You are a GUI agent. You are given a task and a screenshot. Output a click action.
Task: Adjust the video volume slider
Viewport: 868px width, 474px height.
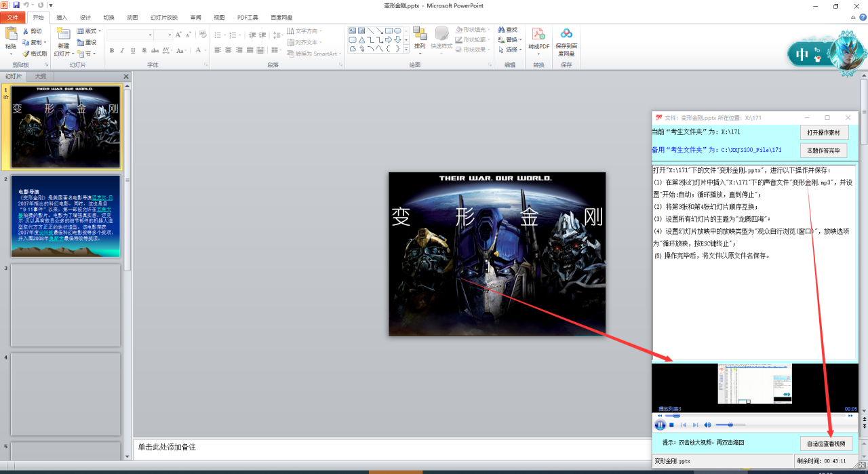tap(730, 425)
